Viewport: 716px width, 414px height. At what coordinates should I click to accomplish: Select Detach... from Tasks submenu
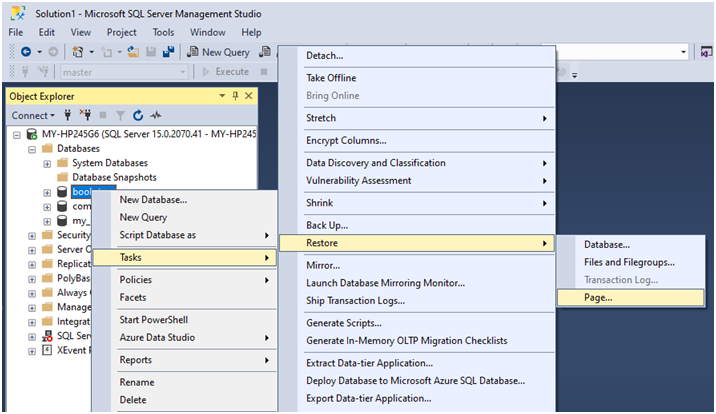pos(417,56)
